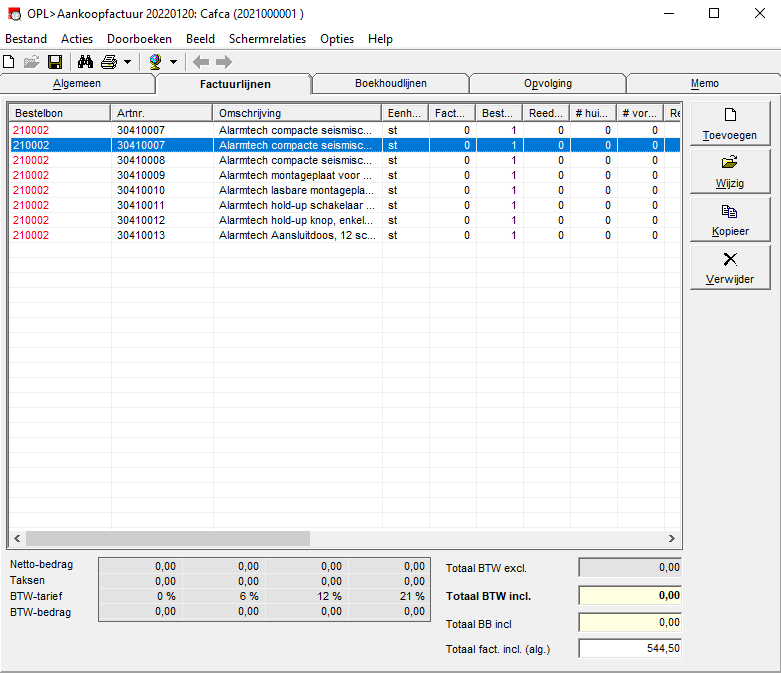The image size is (781, 673).
Task: Open the Help menu
Action: (x=380, y=39)
